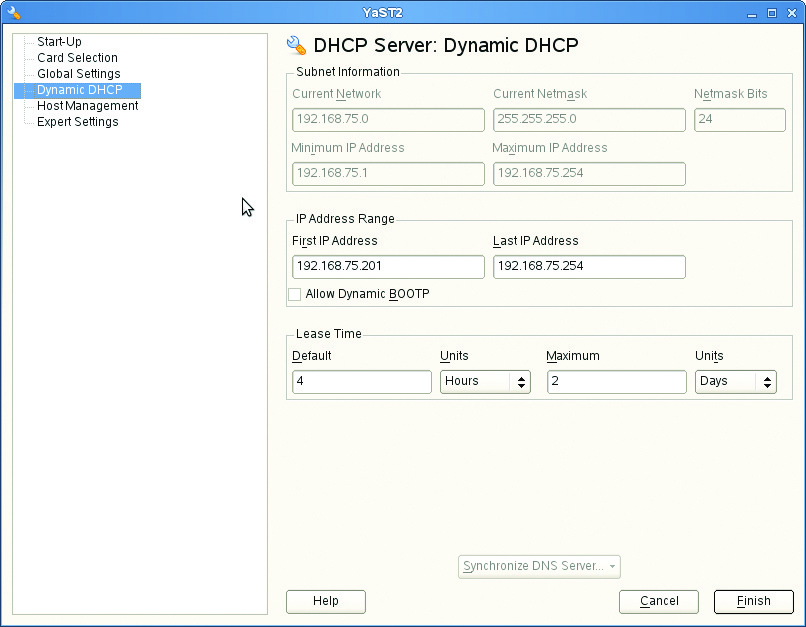The height and width of the screenshot is (627, 806).
Task: Select Dynamic DHCP tree entry
Action: tap(79, 90)
